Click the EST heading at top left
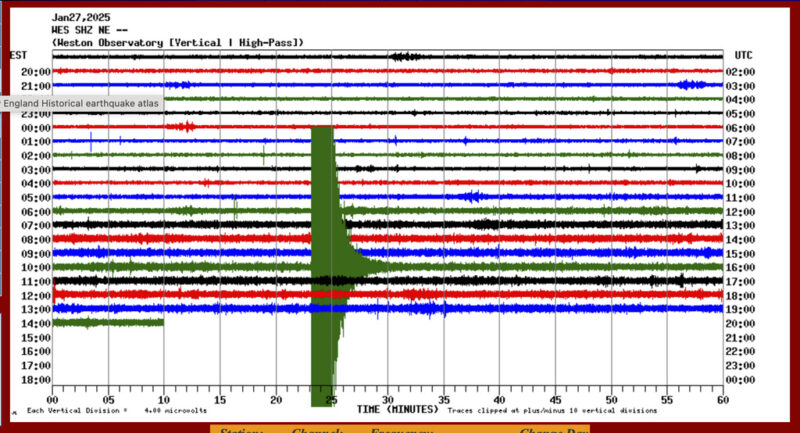 [18, 55]
